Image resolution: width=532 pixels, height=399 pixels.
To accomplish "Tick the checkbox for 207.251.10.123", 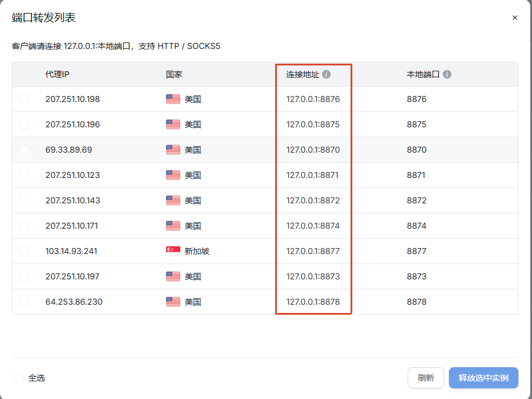I will click(x=24, y=175).
